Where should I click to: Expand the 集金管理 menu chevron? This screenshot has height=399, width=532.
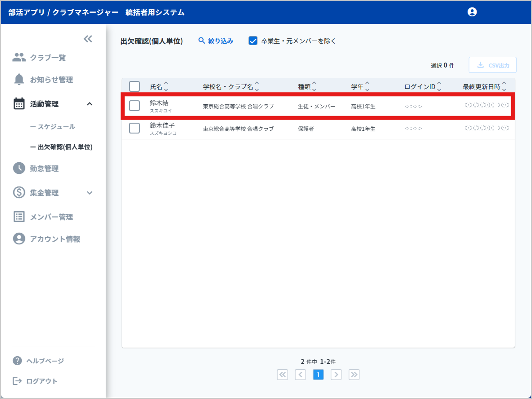tap(90, 193)
